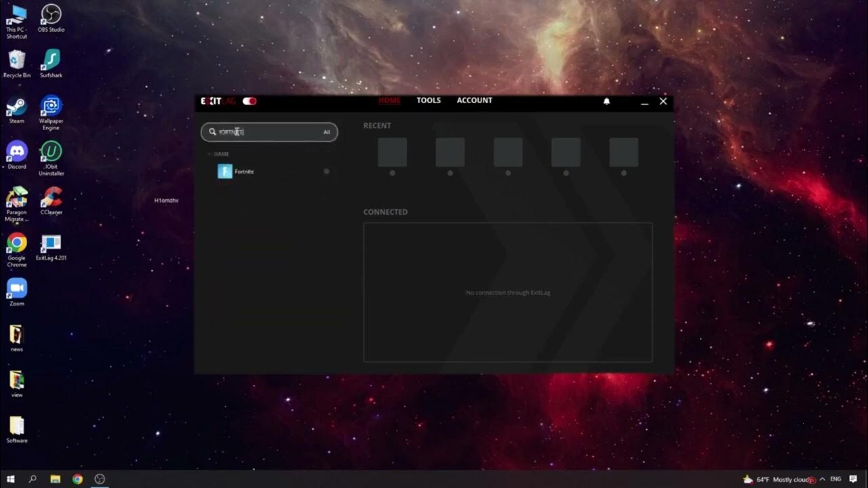
Task: Open the ExitLag notifications bell
Action: click(607, 101)
